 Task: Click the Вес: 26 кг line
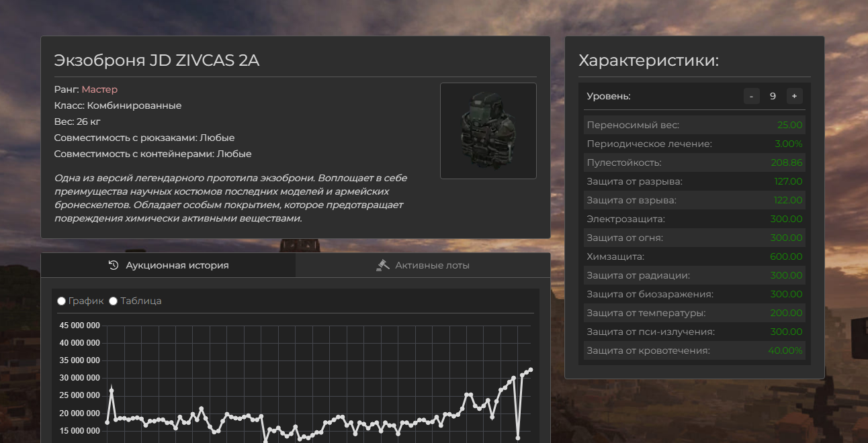(x=77, y=121)
